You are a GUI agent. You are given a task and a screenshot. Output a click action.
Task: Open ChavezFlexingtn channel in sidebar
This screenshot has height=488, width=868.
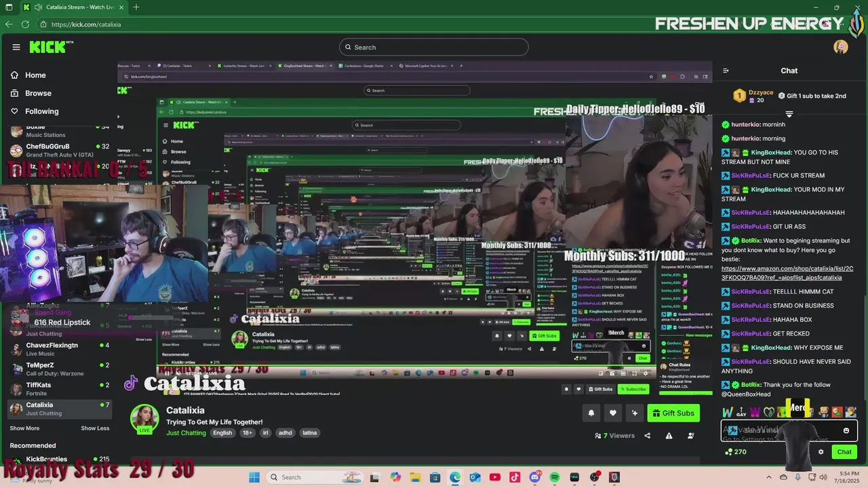point(60,349)
